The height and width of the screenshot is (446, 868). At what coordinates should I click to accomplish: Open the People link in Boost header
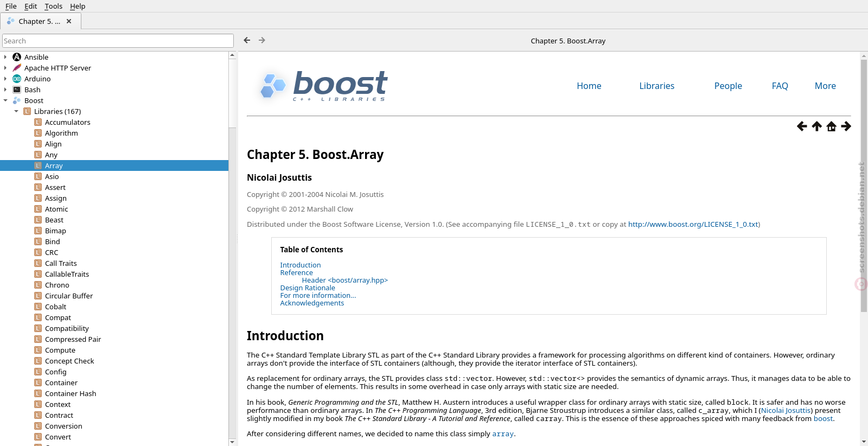coord(728,86)
